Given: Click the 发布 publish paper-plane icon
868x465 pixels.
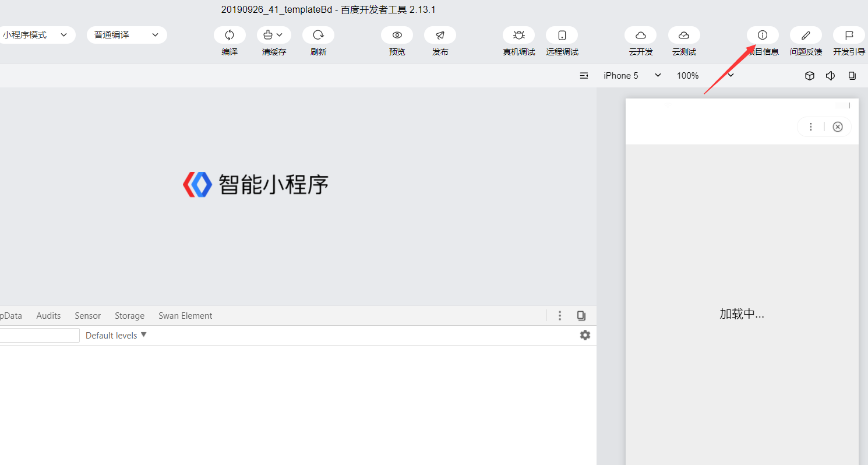Looking at the screenshot, I should (x=440, y=35).
